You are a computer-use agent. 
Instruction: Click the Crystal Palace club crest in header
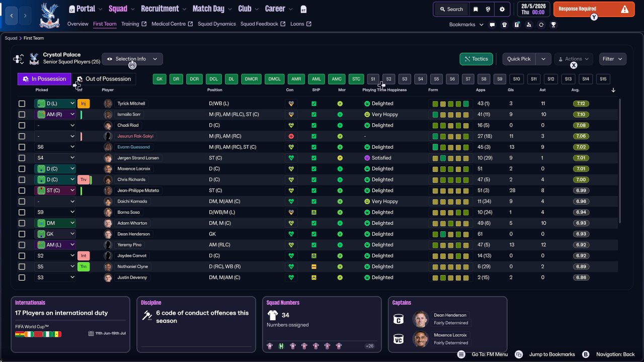tap(49, 15)
